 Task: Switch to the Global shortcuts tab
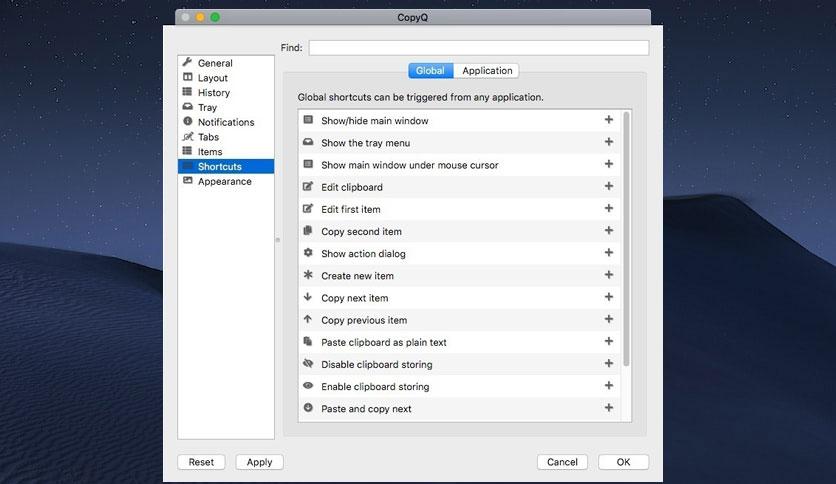pyautogui.click(x=431, y=70)
